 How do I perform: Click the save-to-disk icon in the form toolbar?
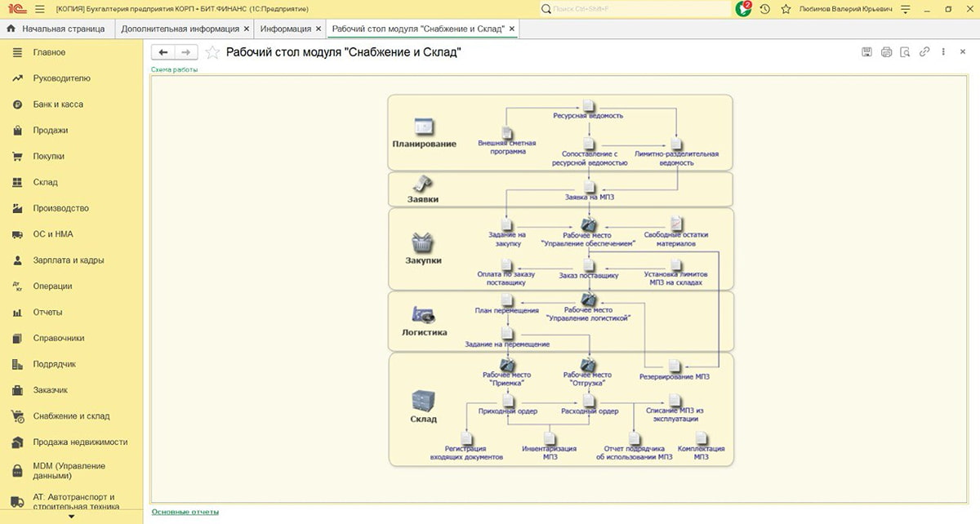pyautogui.click(x=867, y=52)
